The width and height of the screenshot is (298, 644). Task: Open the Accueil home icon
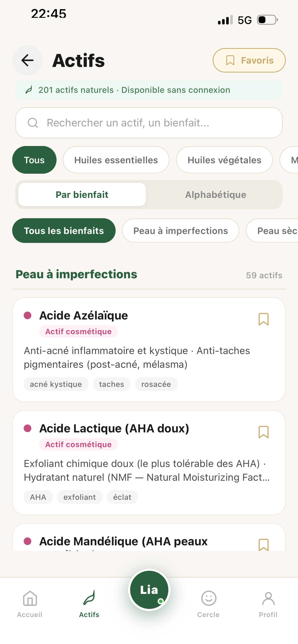30,599
